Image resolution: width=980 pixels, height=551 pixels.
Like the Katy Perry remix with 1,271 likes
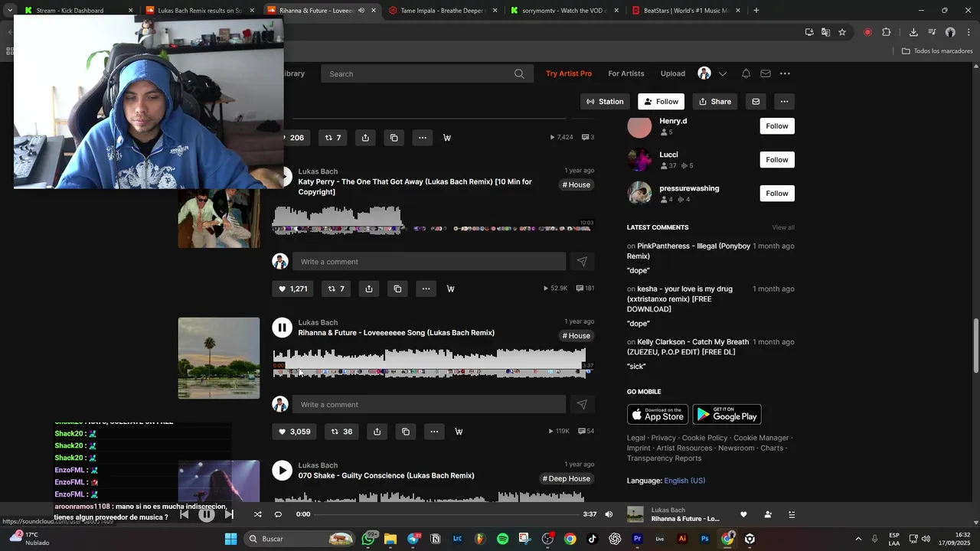pyautogui.click(x=292, y=289)
